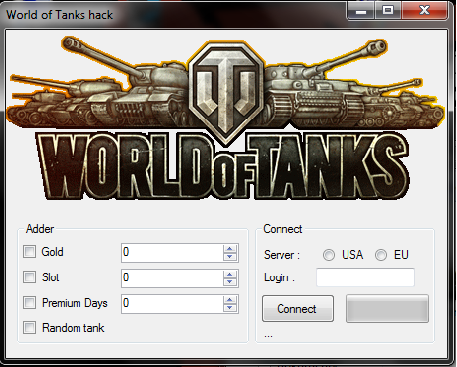Screen dimensions: 457x367
Task: Enable the Gold checkbox
Action: point(29,252)
